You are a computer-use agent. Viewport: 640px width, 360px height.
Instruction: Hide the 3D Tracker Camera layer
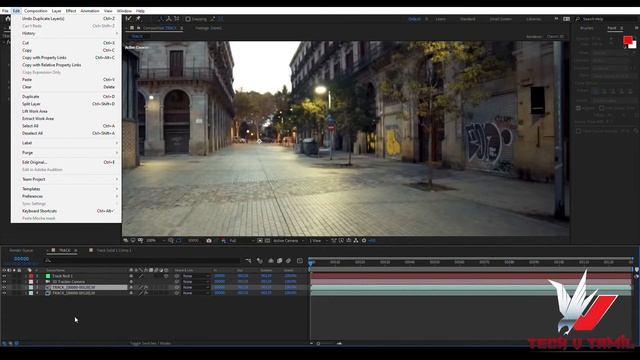tap(4, 282)
